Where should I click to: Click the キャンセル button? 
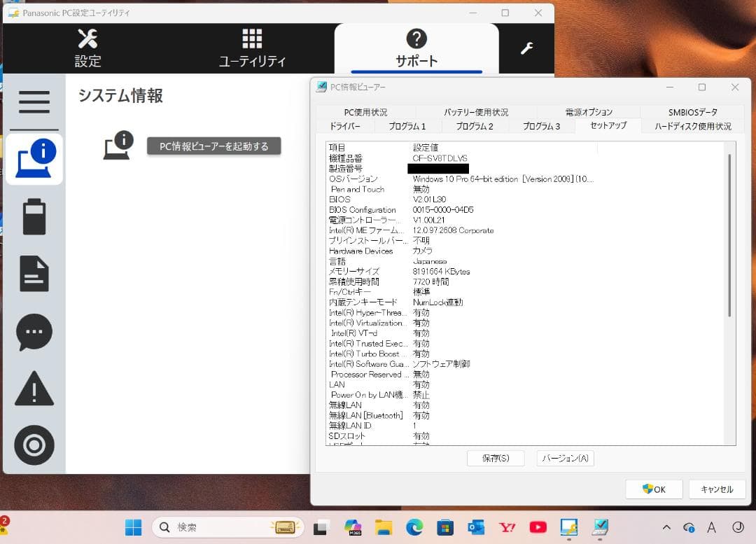tap(716, 489)
